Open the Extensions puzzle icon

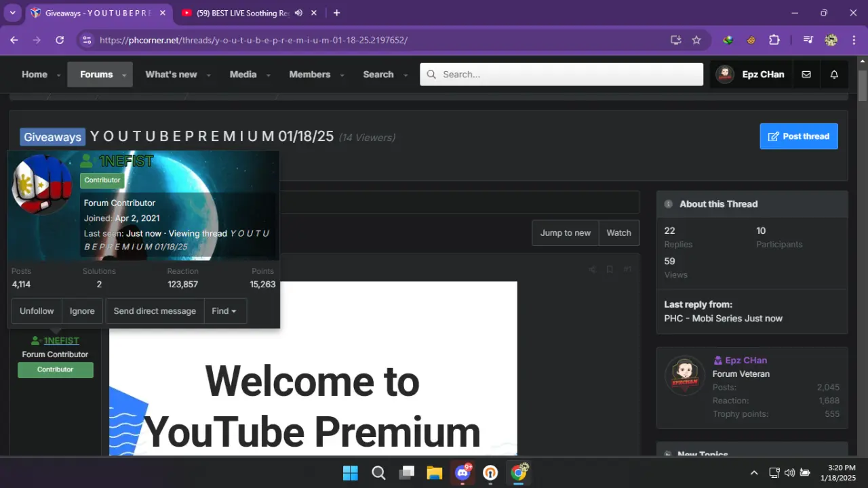click(774, 40)
